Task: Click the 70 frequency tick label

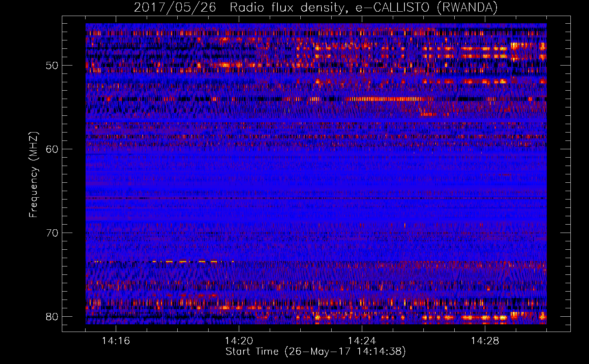Action: 52,233
